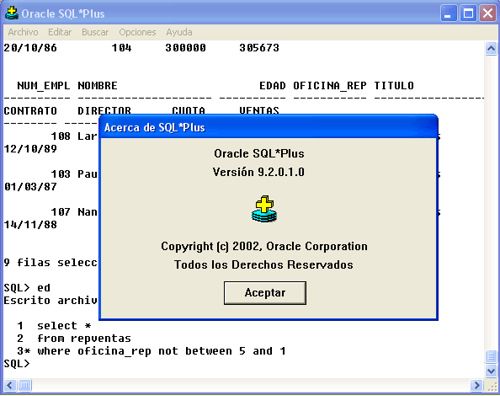Viewport: 500px width, 396px height.
Task: Click the horizontal scrollbar left arrow
Action: point(10,385)
